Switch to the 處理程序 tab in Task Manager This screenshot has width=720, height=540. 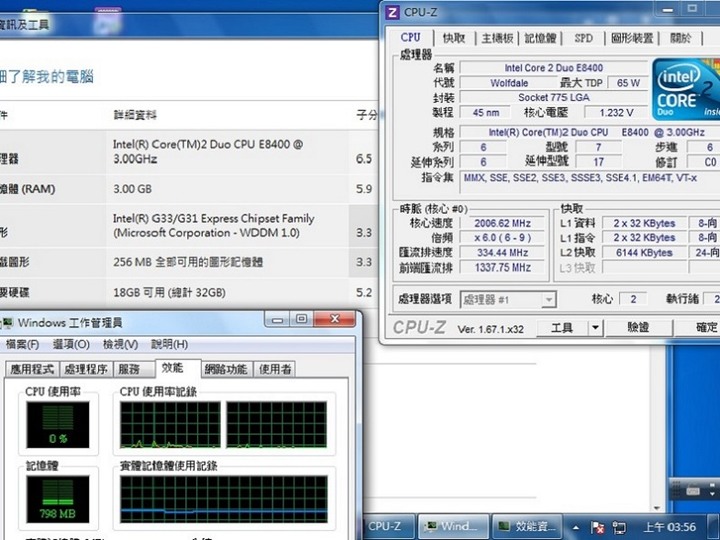[86, 369]
